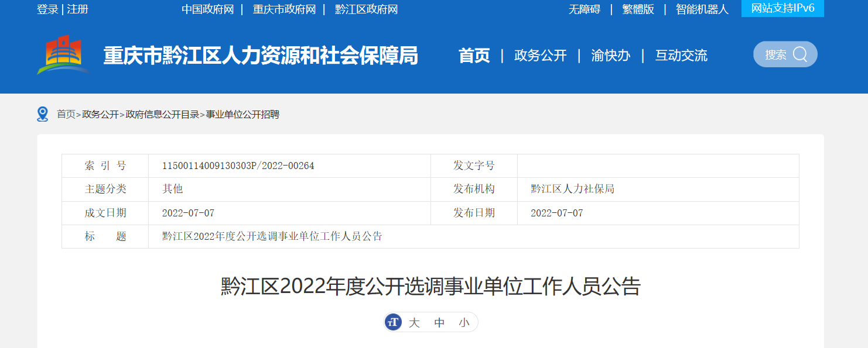This screenshot has width=868, height=348.
Task: Open the 互动交流 navigation item
Action: click(x=681, y=56)
